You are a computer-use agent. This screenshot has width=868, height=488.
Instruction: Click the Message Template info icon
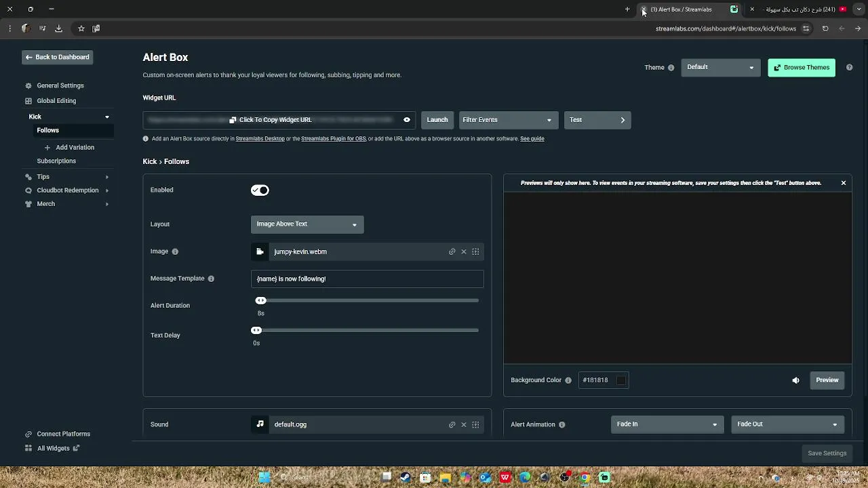coord(211,279)
